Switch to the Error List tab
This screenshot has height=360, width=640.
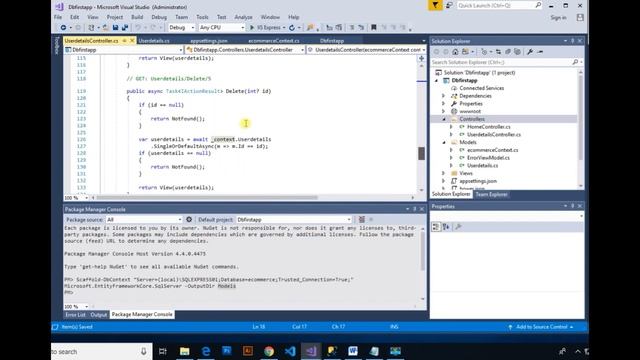(x=76, y=315)
